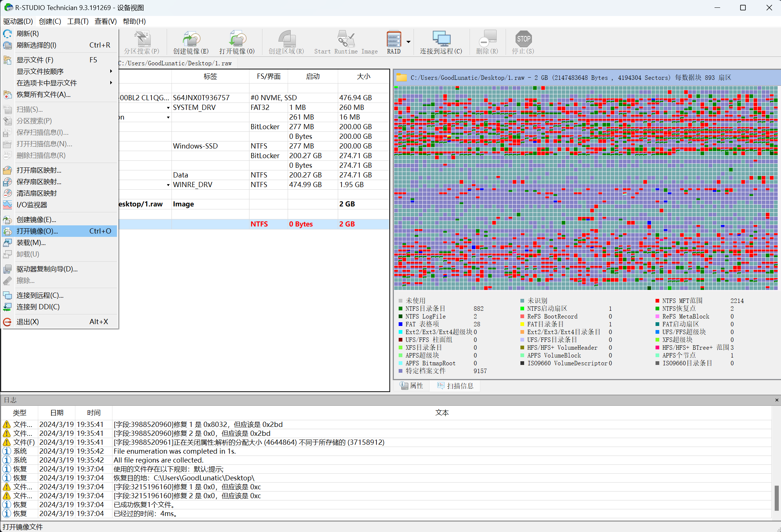Choose highlighted 打开镜像(O)... menu entry
781x532 pixels.
coord(59,231)
